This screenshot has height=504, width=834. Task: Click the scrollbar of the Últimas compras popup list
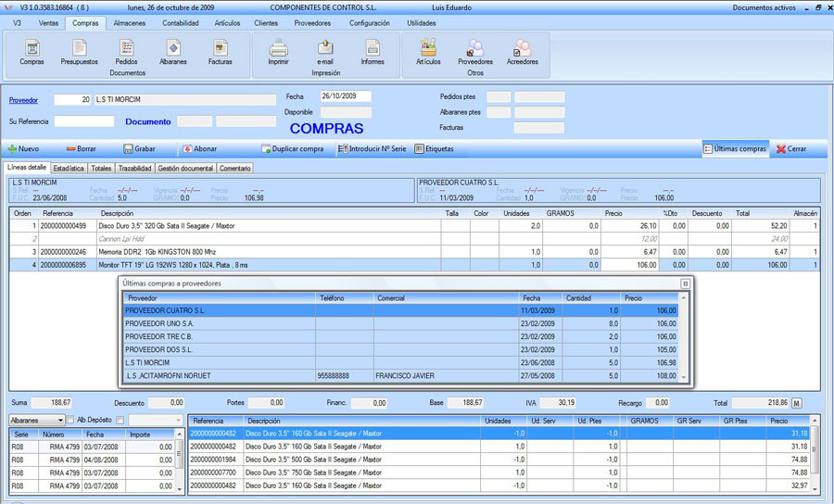684,337
